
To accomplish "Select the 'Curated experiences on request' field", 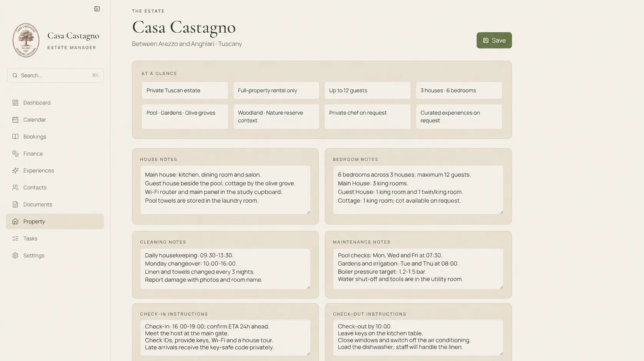I will coord(459,116).
